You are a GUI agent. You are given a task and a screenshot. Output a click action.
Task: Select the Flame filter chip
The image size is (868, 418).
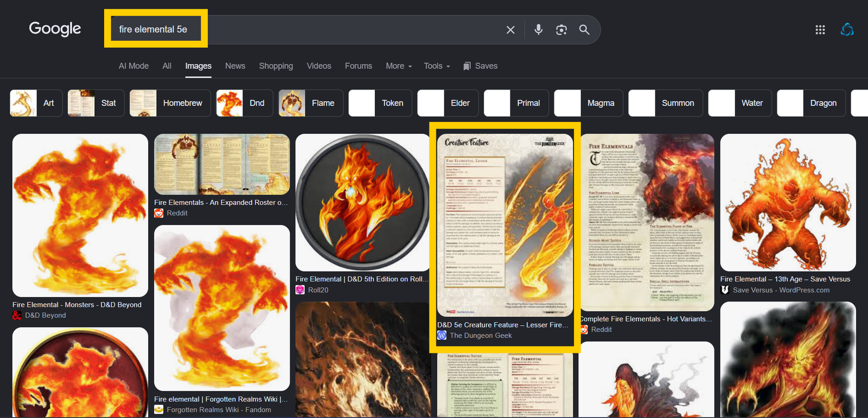(311, 103)
